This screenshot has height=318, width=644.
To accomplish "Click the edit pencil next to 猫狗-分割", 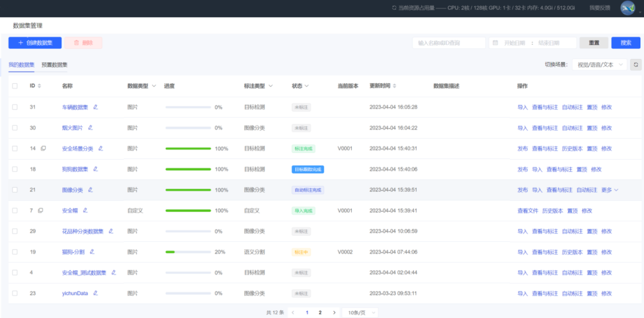I will tap(92, 252).
